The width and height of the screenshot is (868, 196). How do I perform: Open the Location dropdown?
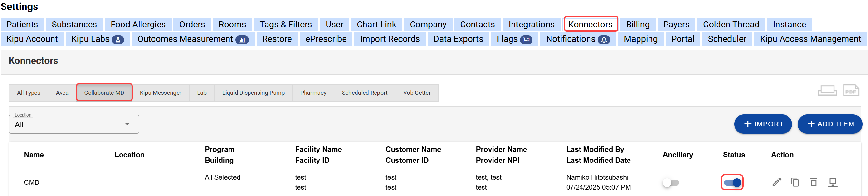[x=74, y=125]
